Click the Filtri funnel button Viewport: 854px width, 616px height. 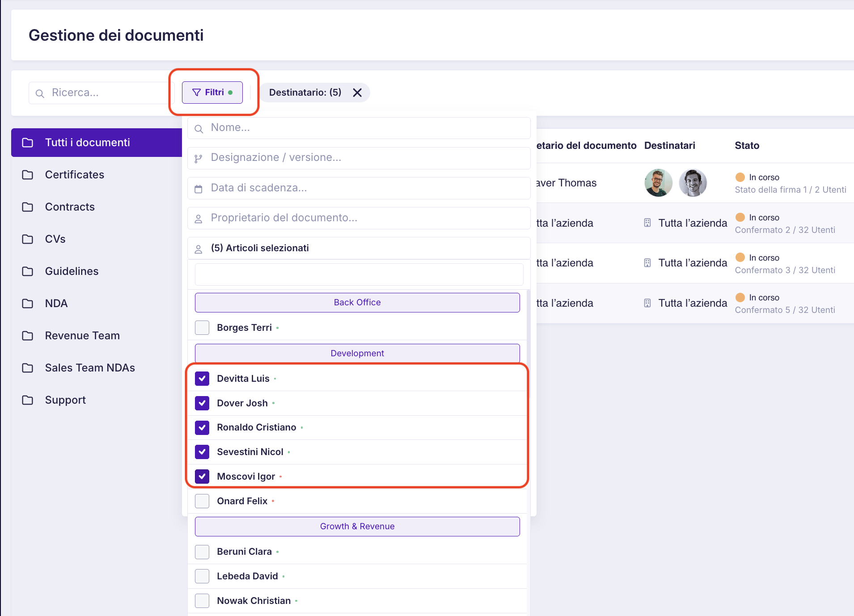(x=212, y=93)
